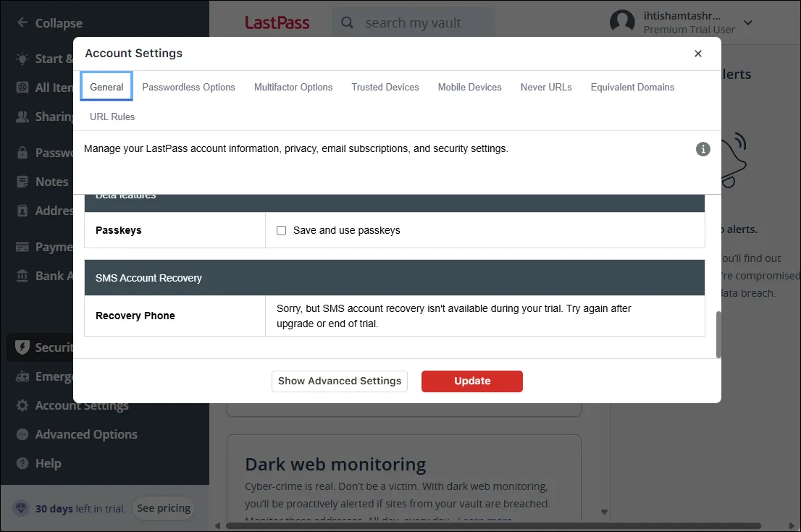
Task: Click the Show Advanced Settings button
Action: click(339, 381)
